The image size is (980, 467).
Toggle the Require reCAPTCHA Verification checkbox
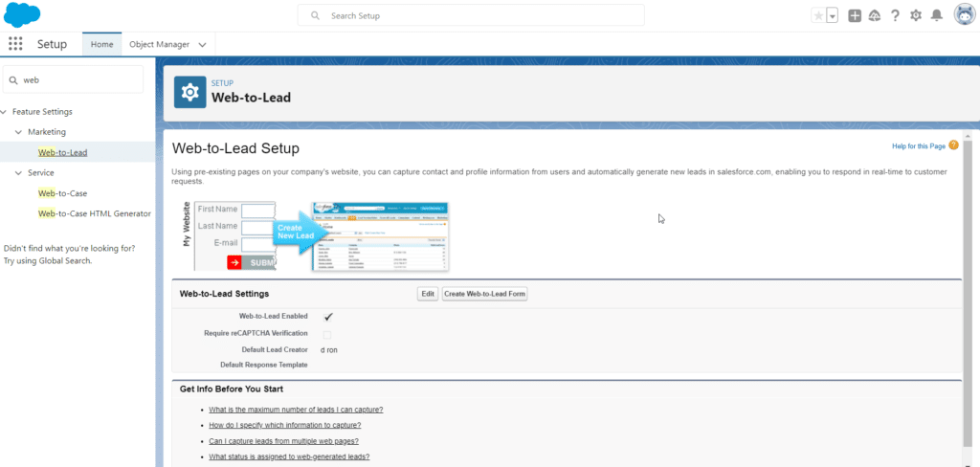pyautogui.click(x=327, y=333)
